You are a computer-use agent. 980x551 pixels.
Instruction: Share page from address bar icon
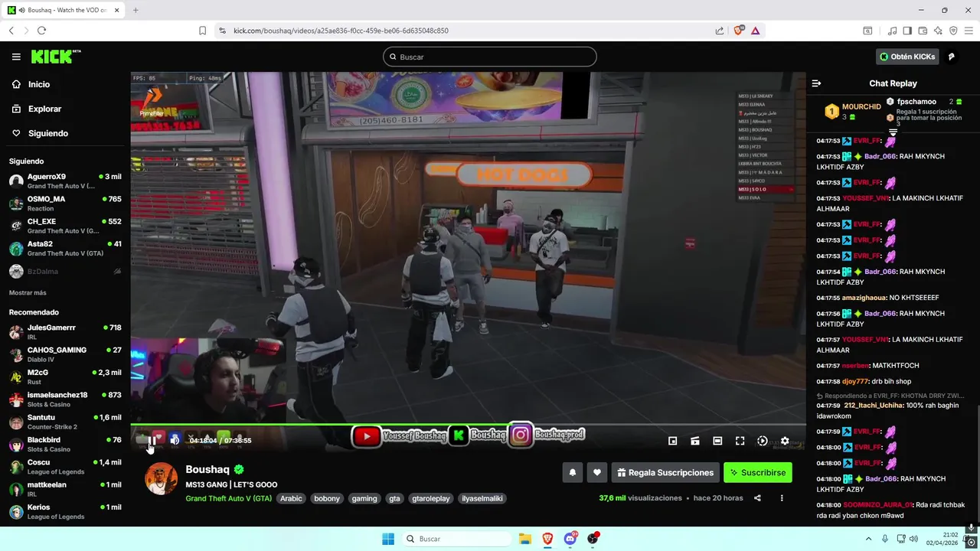pyautogui.click(x=720, y=31)
